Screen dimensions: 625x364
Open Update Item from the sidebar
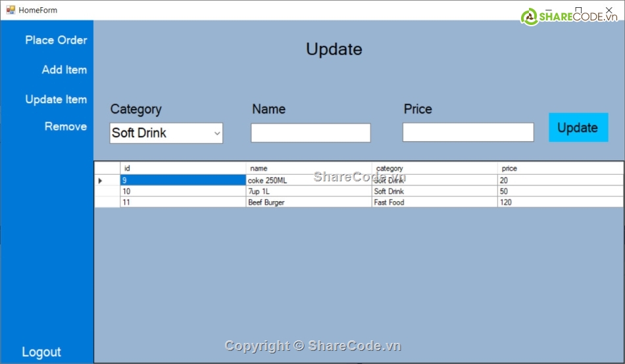click(x=56, y=99)
